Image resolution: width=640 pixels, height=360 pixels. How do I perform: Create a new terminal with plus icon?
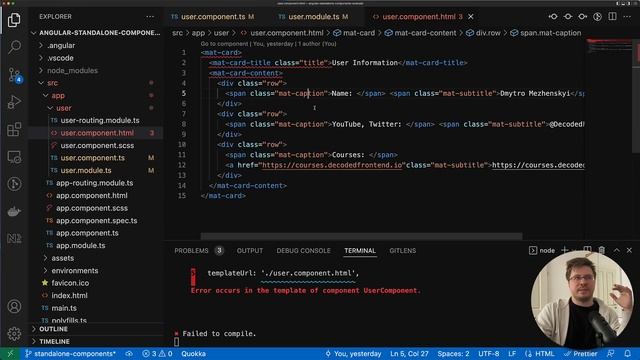coord(565,250)
